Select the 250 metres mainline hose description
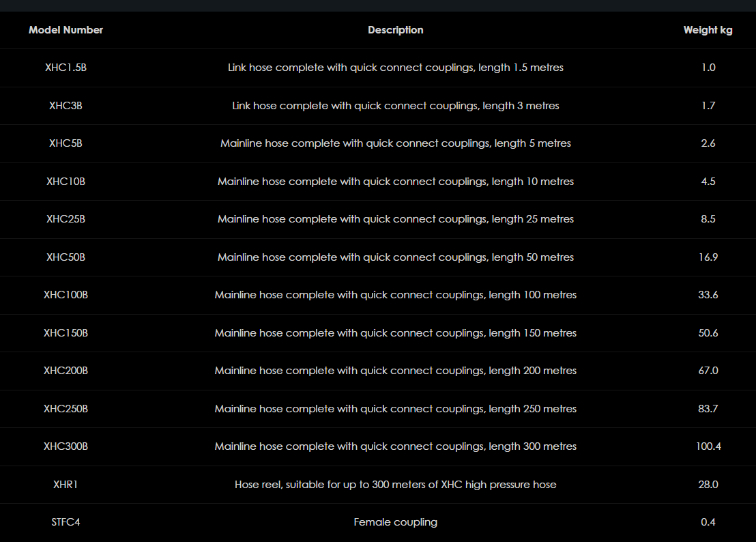This screenshot has width=756, height=542. click(395, 409)
